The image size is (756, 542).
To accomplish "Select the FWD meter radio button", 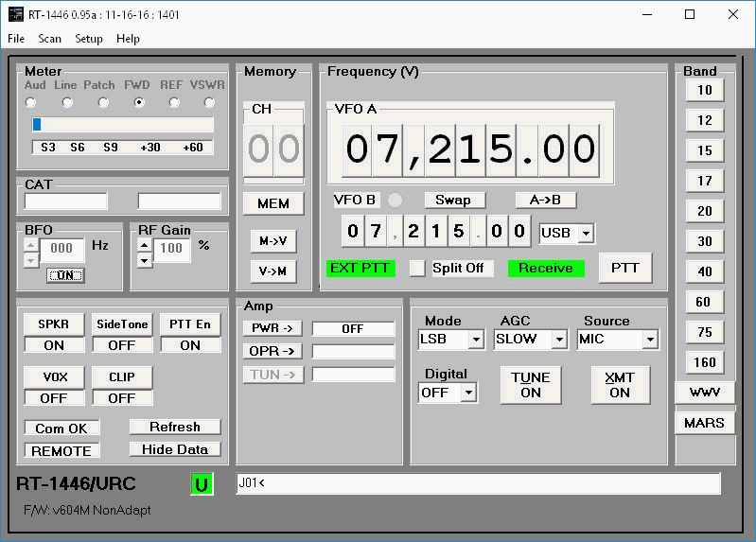I will tap(138, 102).
